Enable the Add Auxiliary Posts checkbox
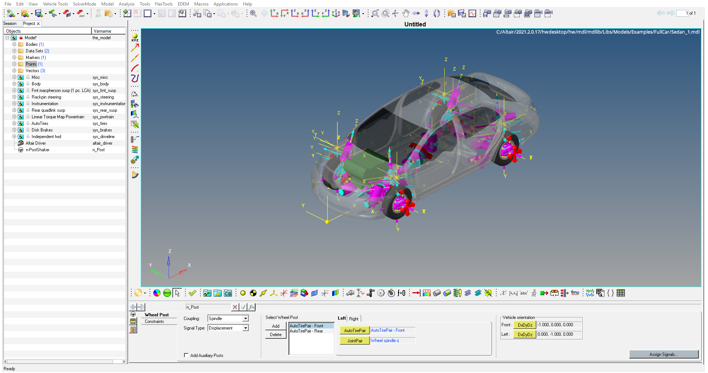 (x=186, y=355)
